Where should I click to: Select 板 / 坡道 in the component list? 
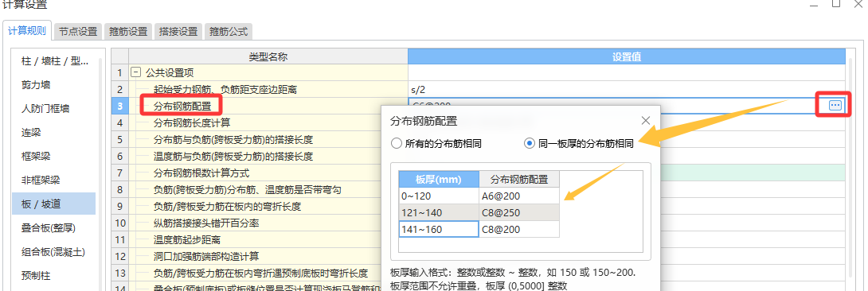[54, 204]
